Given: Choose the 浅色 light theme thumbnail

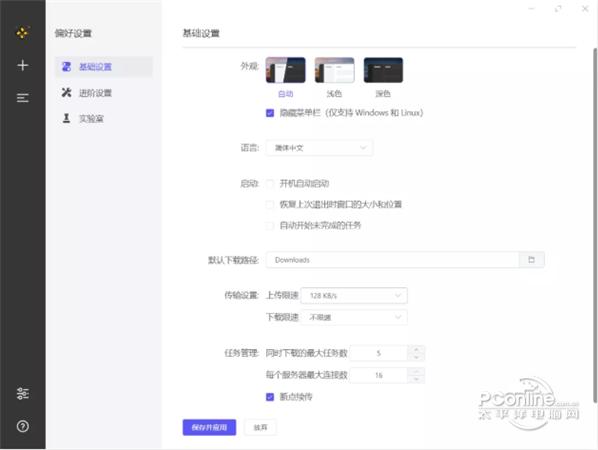Looking at the screenshot, I should pyautogui.click(x=334, y=70).
